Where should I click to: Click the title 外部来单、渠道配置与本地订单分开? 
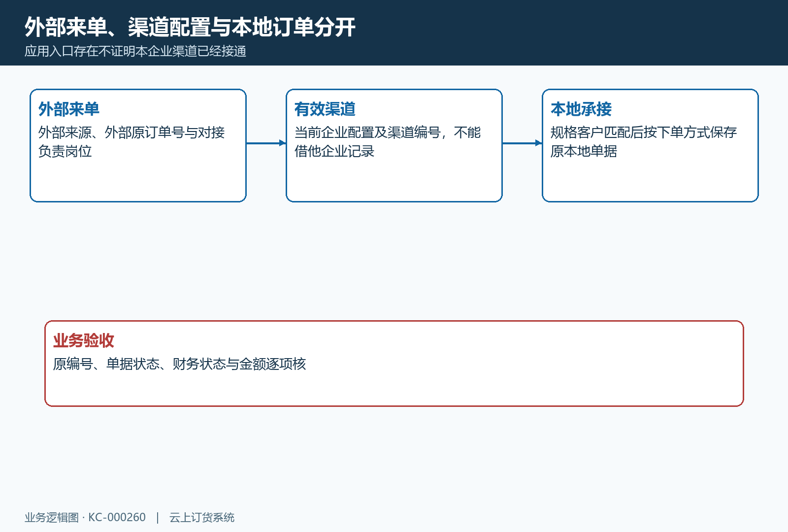pos(190,27)
